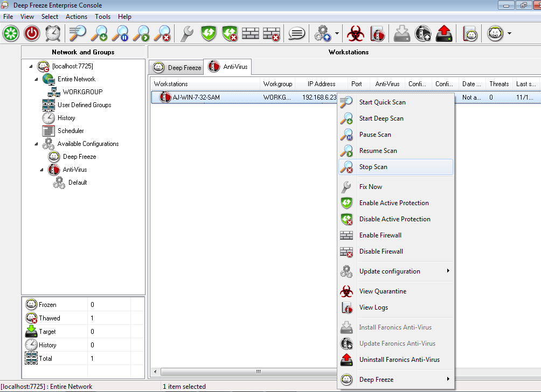Collapse the Available Configurations tree node

(36, 144)
